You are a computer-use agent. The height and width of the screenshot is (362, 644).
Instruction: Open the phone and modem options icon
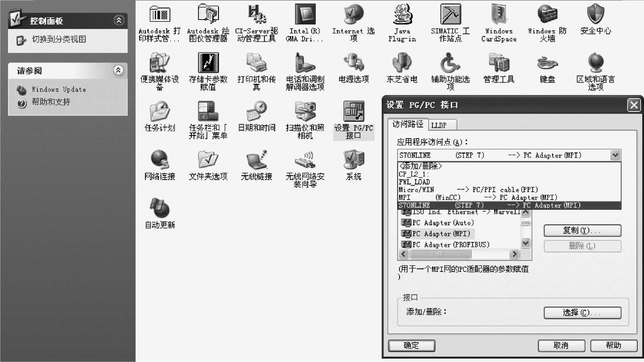click(x=305, y=63)
